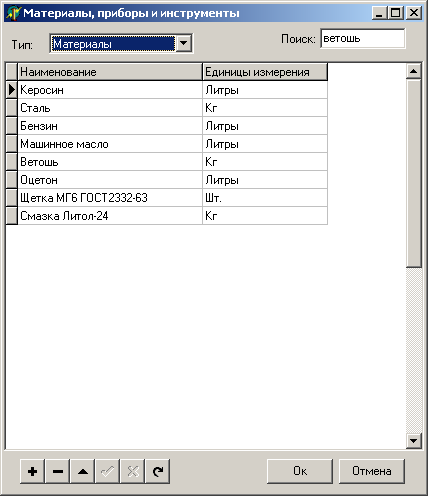Click Кг unit in Сталь row
The image size is (428, 496).
[x=265, y=108]
